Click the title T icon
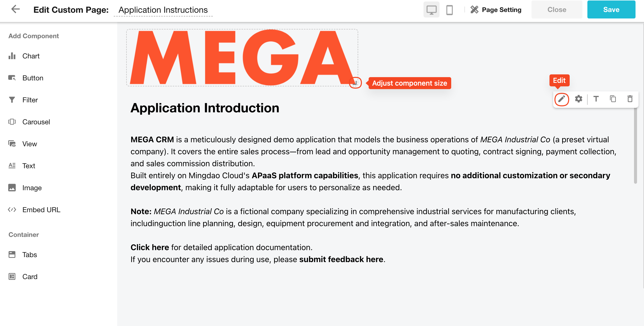 [596, 99]
